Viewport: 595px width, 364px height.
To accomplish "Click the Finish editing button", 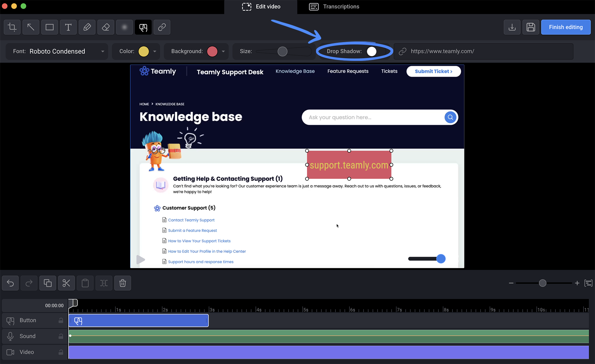I will (x=566, y=27).
